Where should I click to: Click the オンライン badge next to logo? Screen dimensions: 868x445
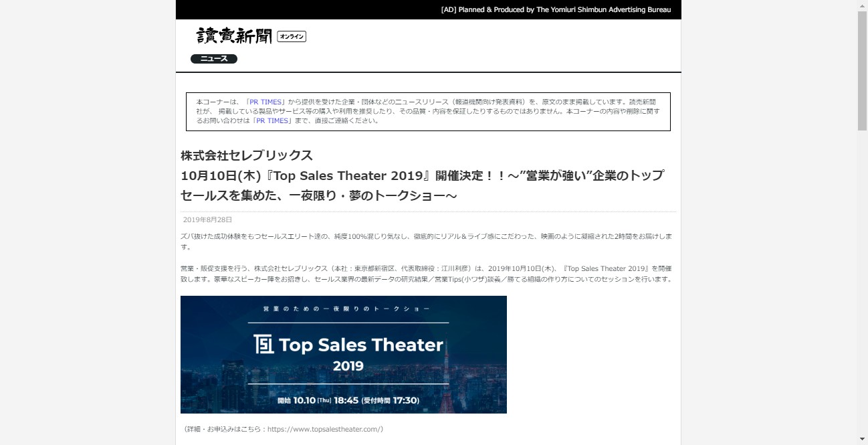pyautogui.click(x=292, y=37)
